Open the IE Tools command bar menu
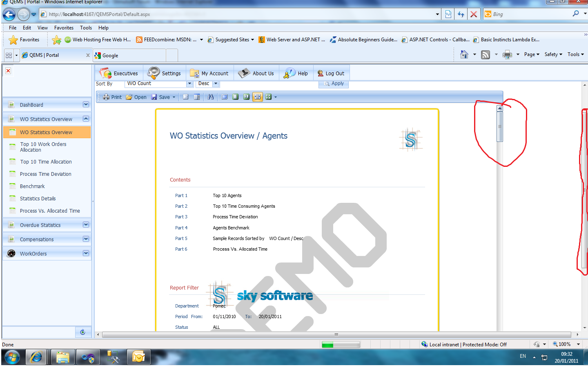The width and height of the screenshot is (588, 368). 576,54
